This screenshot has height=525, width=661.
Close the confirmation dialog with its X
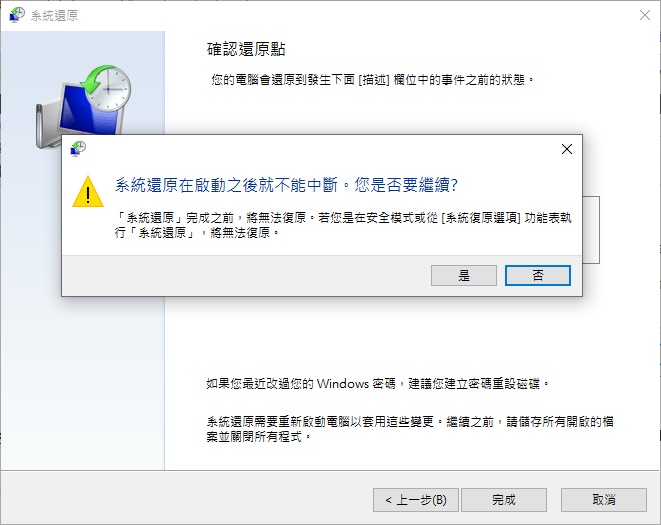tap(567, 149)
